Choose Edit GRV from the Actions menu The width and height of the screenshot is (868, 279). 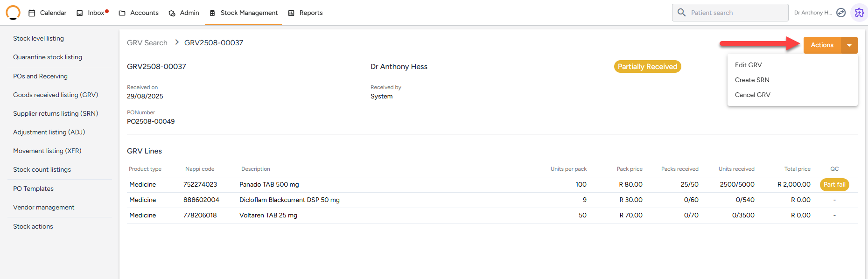point(748,65)
